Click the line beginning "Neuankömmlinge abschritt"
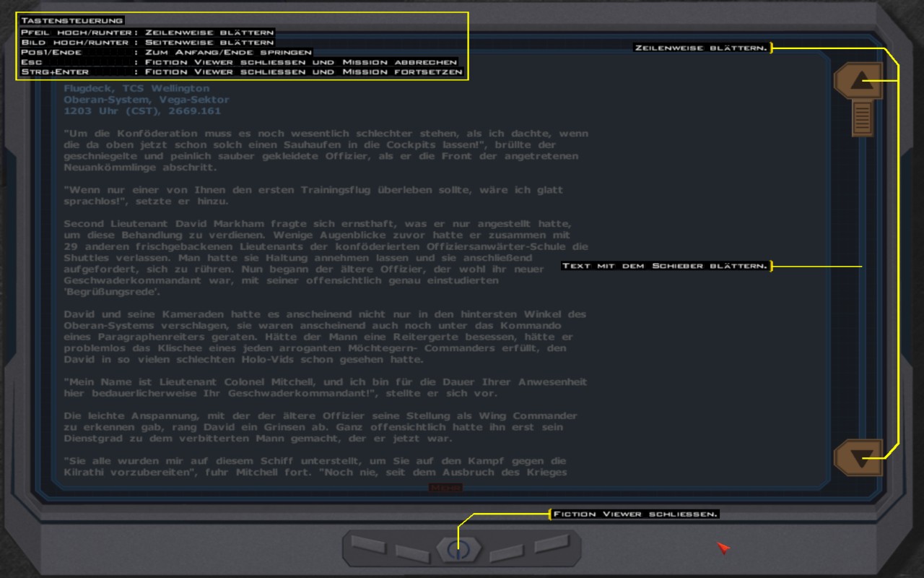 click(x=140, y=168)
